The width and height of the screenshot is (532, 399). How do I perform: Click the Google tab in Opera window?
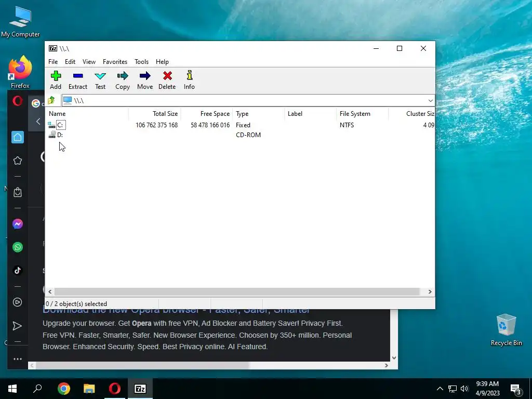click(x=37, y=103)
